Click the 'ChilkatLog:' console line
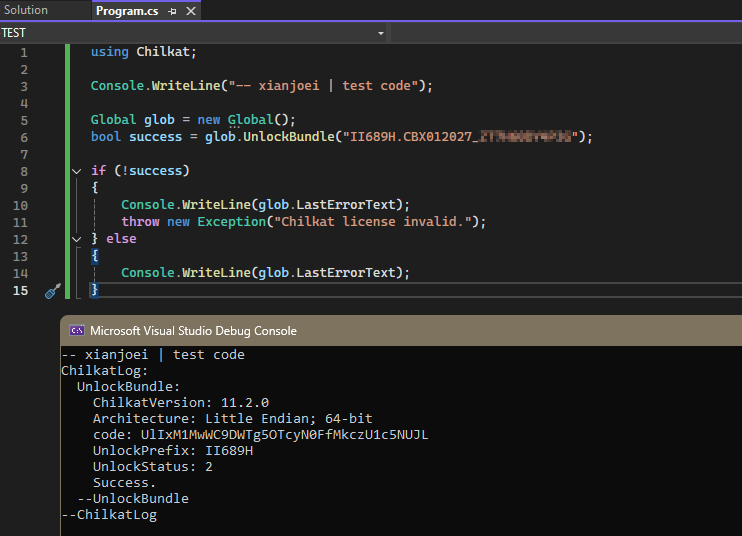Screen dimensions: 742x536 pyautogui.click(x=105, y=370)
